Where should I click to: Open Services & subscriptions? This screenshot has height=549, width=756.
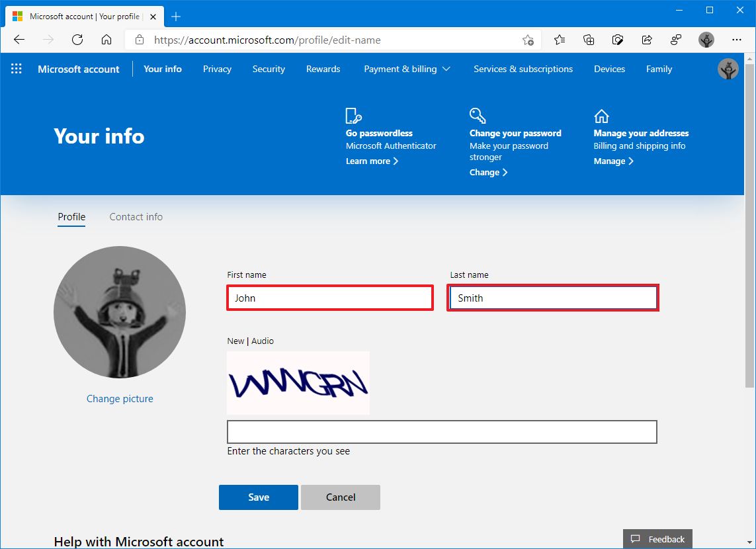523,69
